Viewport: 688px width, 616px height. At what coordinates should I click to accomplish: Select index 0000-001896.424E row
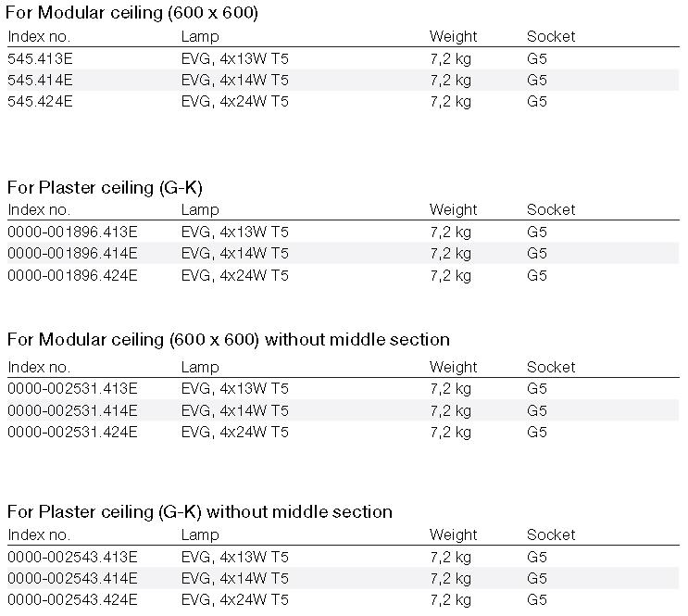coord(344,275)
